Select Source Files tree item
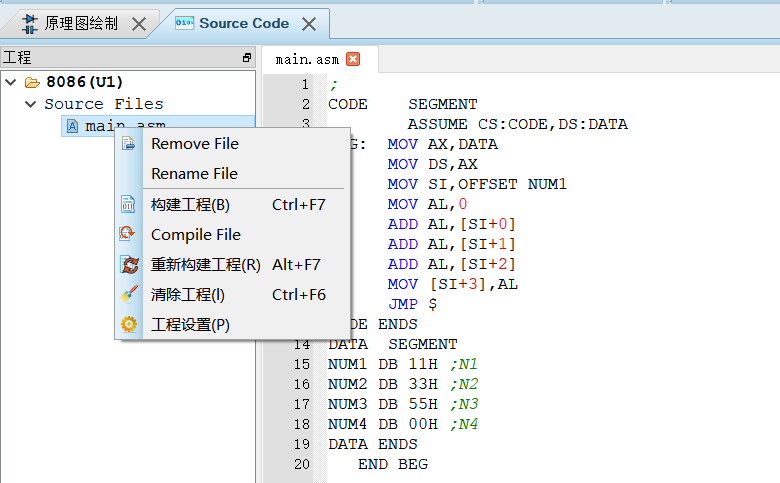Screen dimensions: 780x483 click(103, 104)
